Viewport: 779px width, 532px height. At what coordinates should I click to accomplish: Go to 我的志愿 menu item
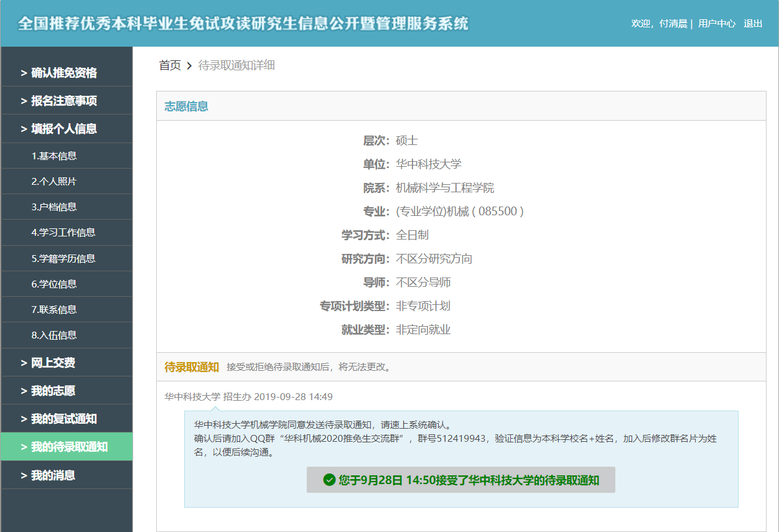[53, 391]
